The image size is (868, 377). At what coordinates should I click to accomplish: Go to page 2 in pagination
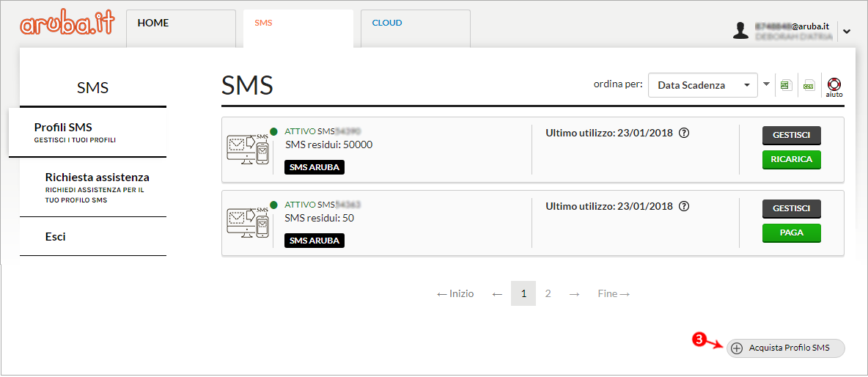click(x=548, y=293)
